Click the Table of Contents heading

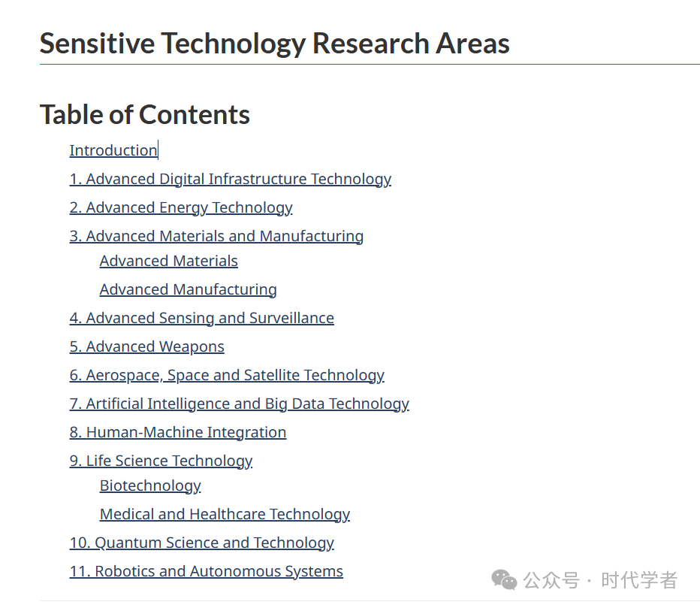pyautogui.click(x=145, y=114)
